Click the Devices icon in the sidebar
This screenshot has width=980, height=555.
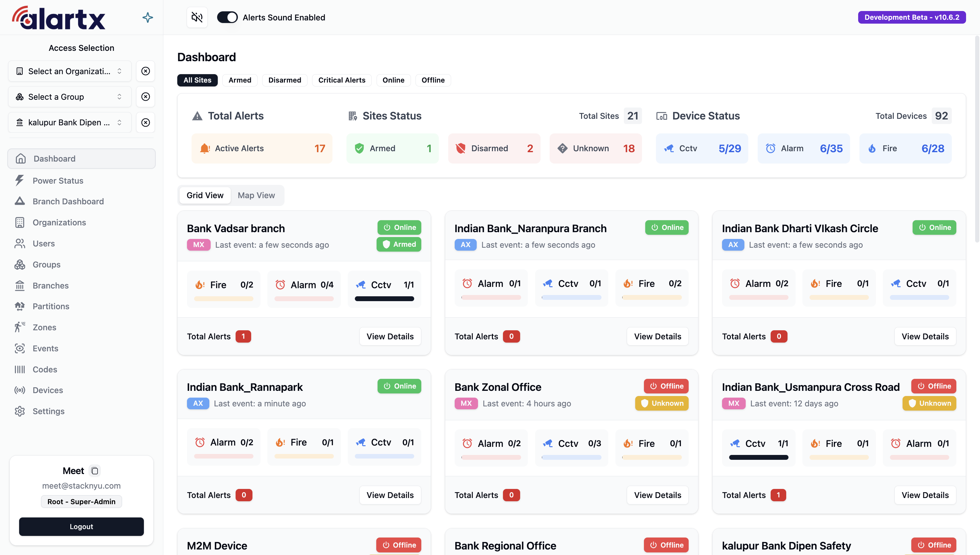(x=20, y=390)
